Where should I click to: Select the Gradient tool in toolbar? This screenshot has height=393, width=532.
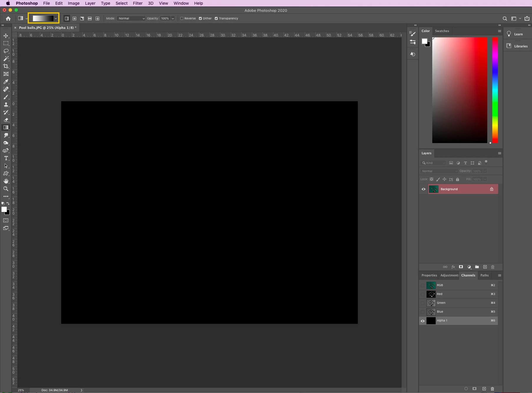6,127
